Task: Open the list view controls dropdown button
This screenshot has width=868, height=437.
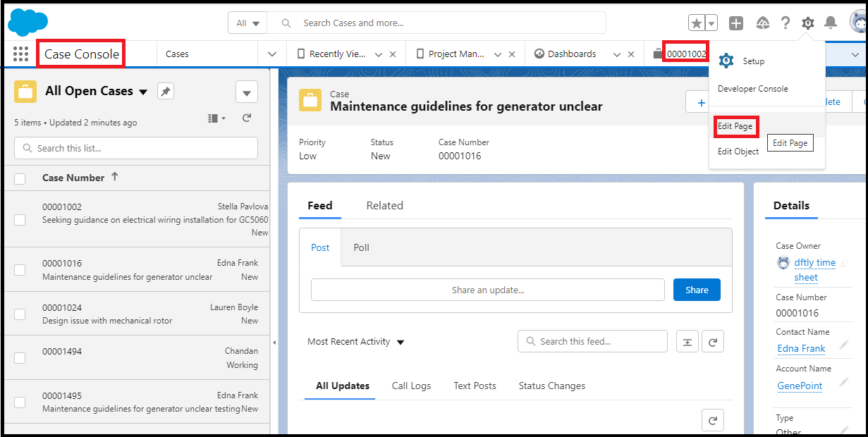Action: click(246, 92)
